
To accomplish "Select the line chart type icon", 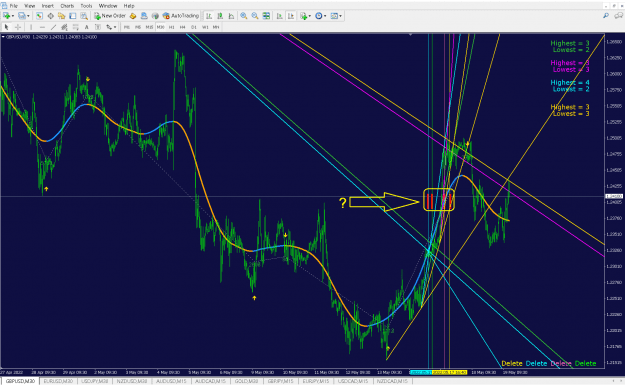I will 231,16.
